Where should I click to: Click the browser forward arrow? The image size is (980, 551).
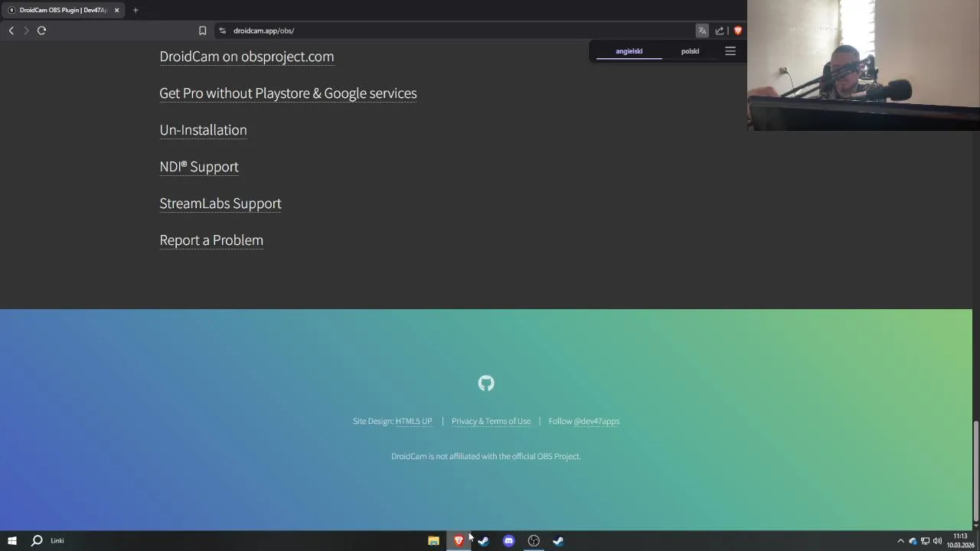(x=26, y=31)
